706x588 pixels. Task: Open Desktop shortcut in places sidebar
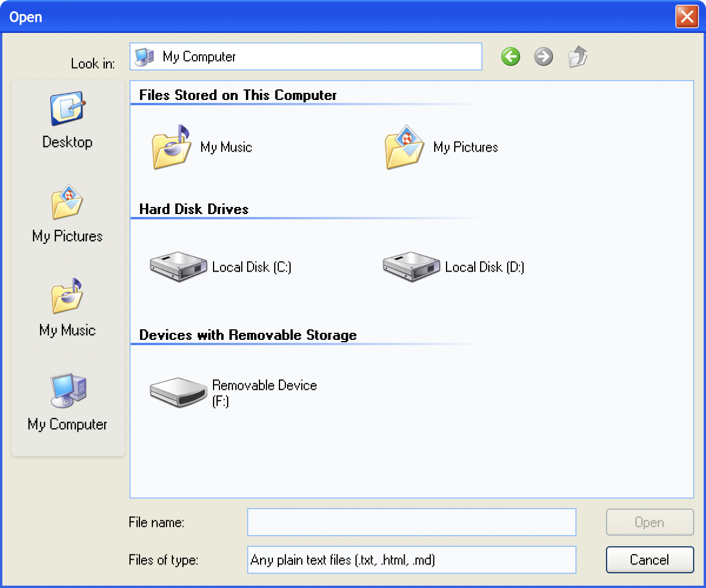click(x=68, y=120)
